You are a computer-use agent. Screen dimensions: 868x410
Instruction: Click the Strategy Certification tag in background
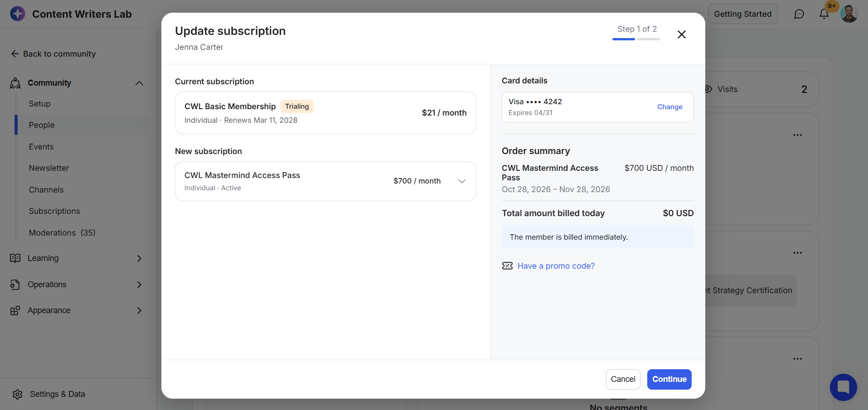coord(751,290)
